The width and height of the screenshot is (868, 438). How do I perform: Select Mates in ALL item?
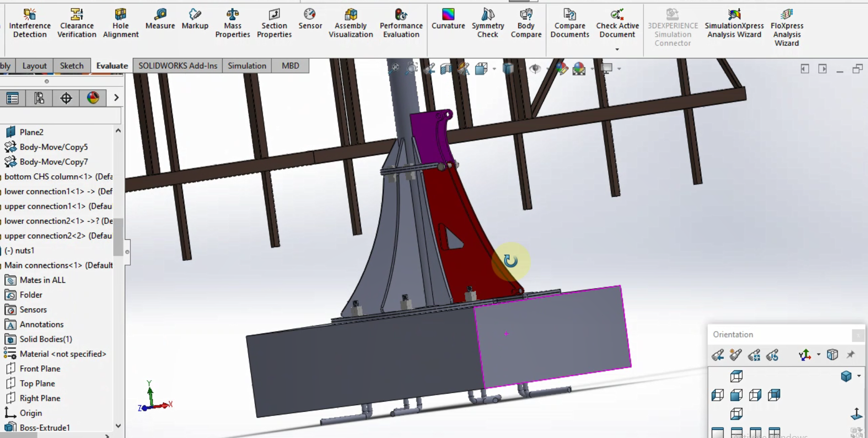pyautogui.click(x=43, y=280)
